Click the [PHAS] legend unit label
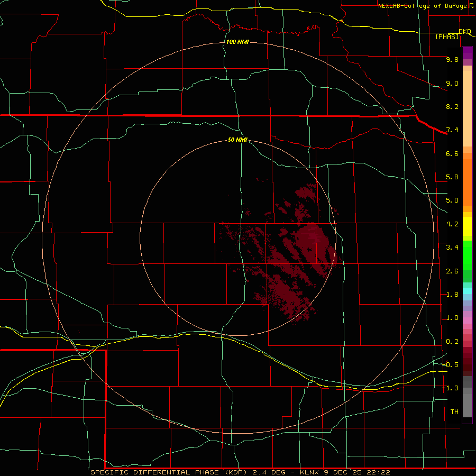The image size is (476, 476). (447, 37)
